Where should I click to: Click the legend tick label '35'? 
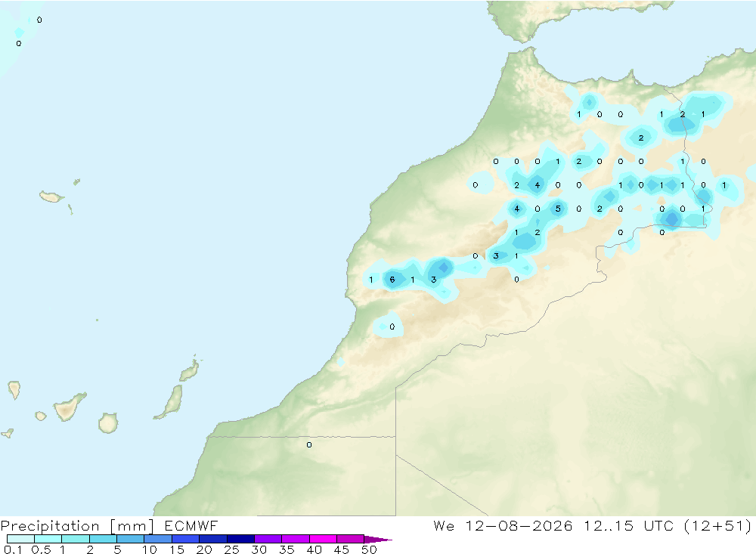point(287,549)
